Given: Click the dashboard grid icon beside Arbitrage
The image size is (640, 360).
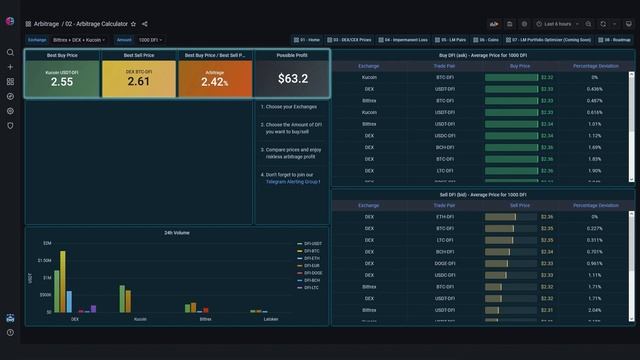Looking at the screenshot, I should pyautogui.click(x=28, y=24).
